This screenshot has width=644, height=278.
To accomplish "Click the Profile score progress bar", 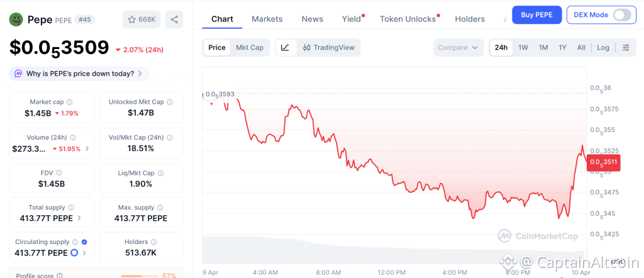I will pyautogui.click(x=139, y=275).
